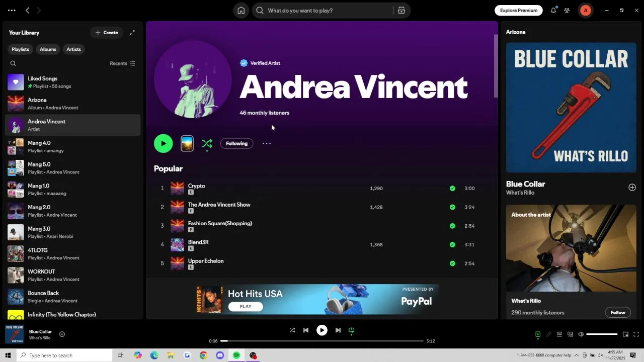Open the Blue Collar title link in side panel

click(526, 184)
